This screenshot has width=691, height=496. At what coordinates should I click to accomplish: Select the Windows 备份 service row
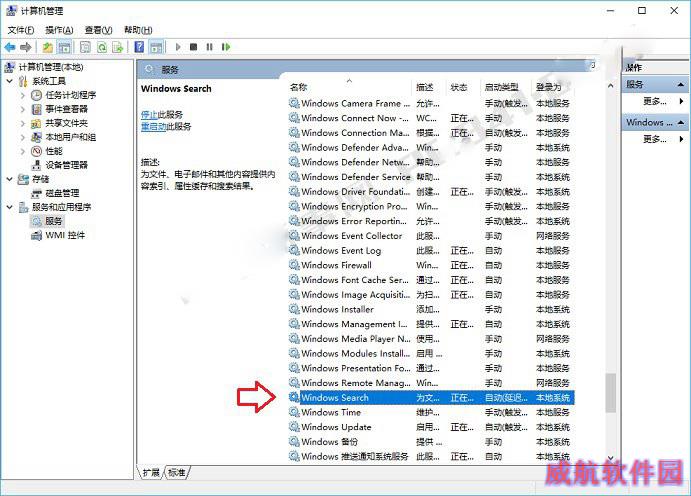(431, 442)
